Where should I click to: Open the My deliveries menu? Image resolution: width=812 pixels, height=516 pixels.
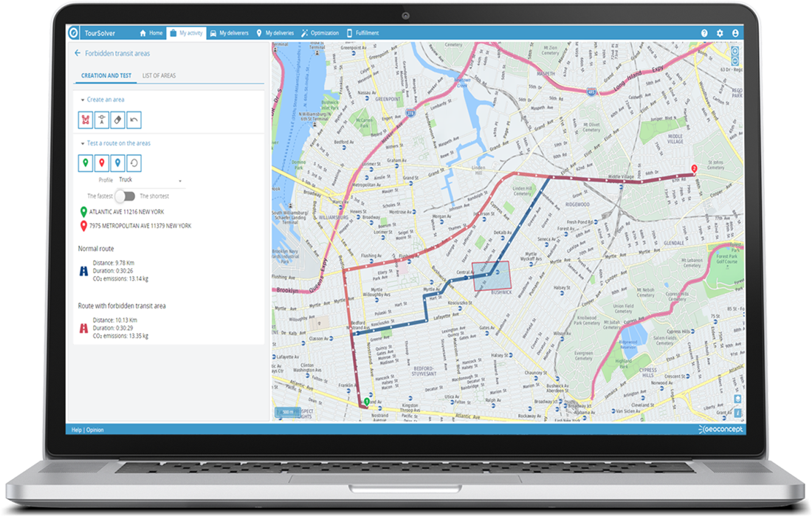pyautogui.click(x=275, y=32)
